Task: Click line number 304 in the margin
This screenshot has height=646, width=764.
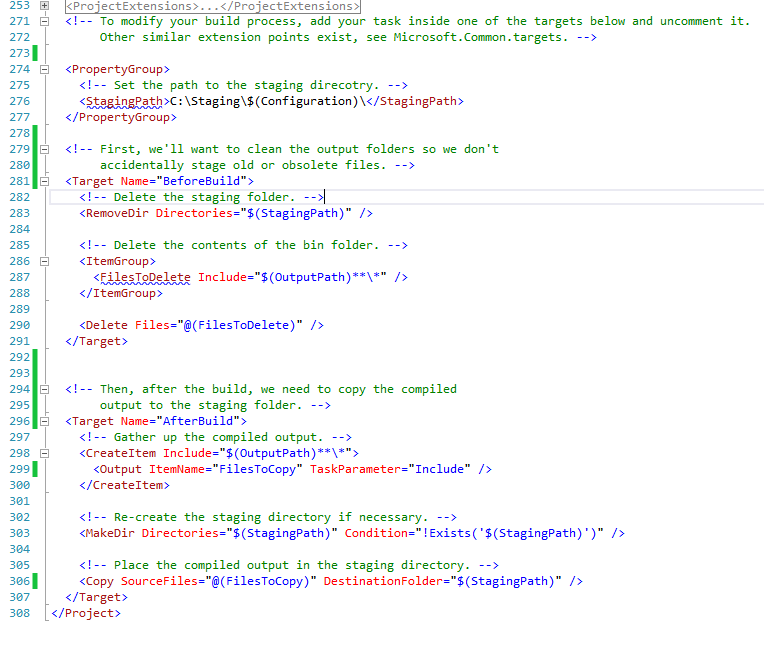Action: coord(19,549)
